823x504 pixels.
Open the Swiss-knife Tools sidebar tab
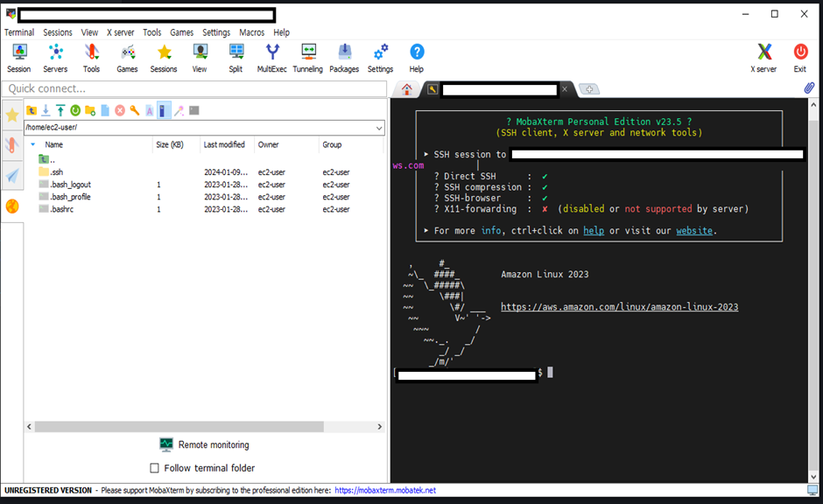12,144
